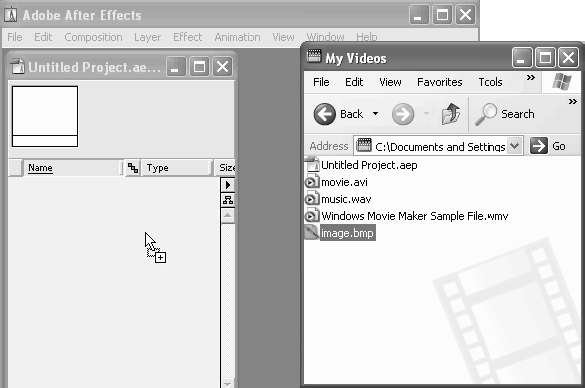Show hidden menu items via menu chevron
The height and width of the screenshot is (388, 585).
[x=531, y=78]
